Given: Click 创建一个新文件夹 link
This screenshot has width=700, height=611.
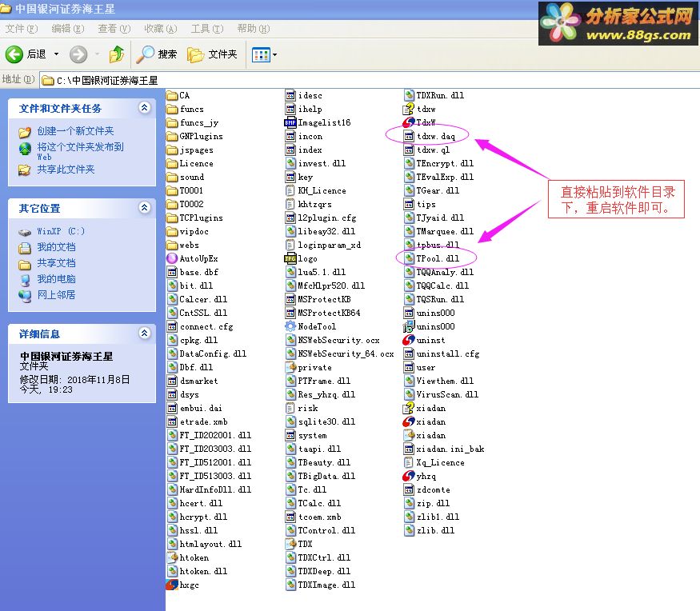Looking at the screenshot, I should click(x=75, y=131).
